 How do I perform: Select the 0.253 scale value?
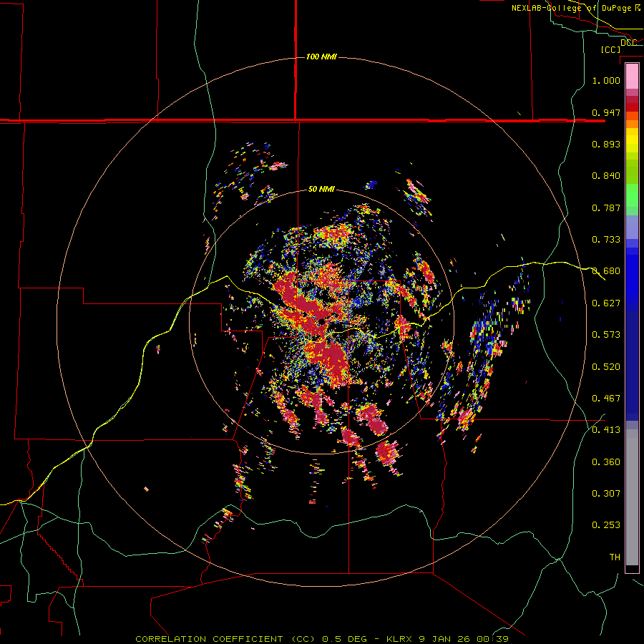[x=606, y=525]
